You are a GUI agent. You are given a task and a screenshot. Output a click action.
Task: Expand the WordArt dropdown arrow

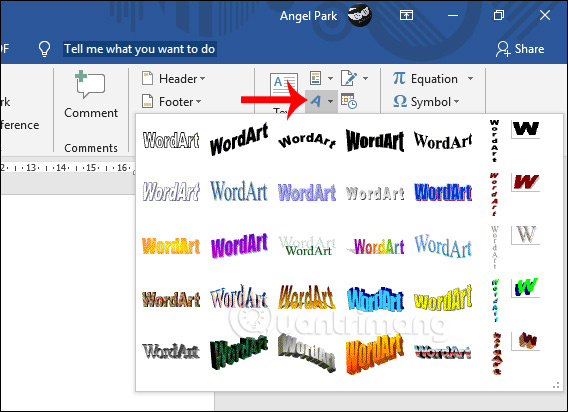(x=330, y=102)
